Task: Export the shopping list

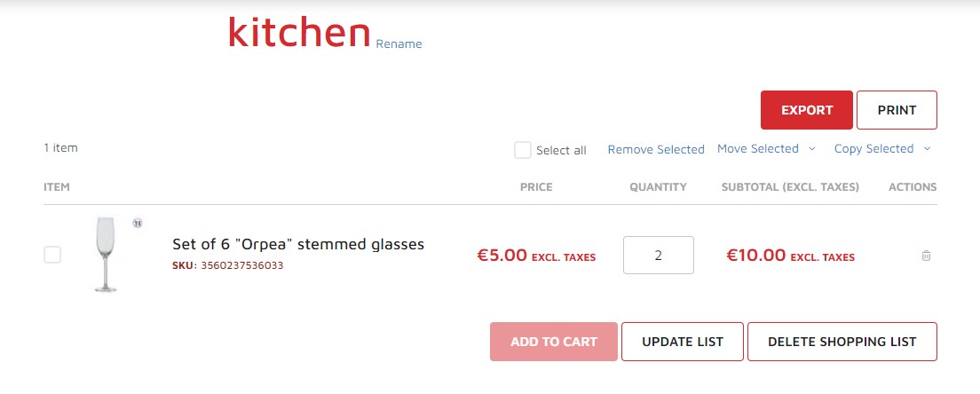Action: click(x=807, y=110)
